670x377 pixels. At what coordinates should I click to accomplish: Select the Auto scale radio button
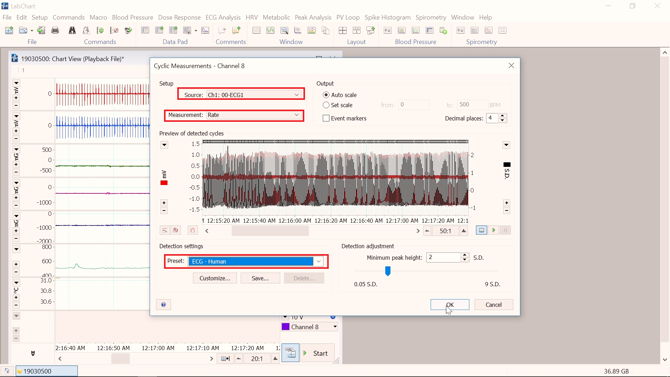pyautogui.click(x=326, y=95)
